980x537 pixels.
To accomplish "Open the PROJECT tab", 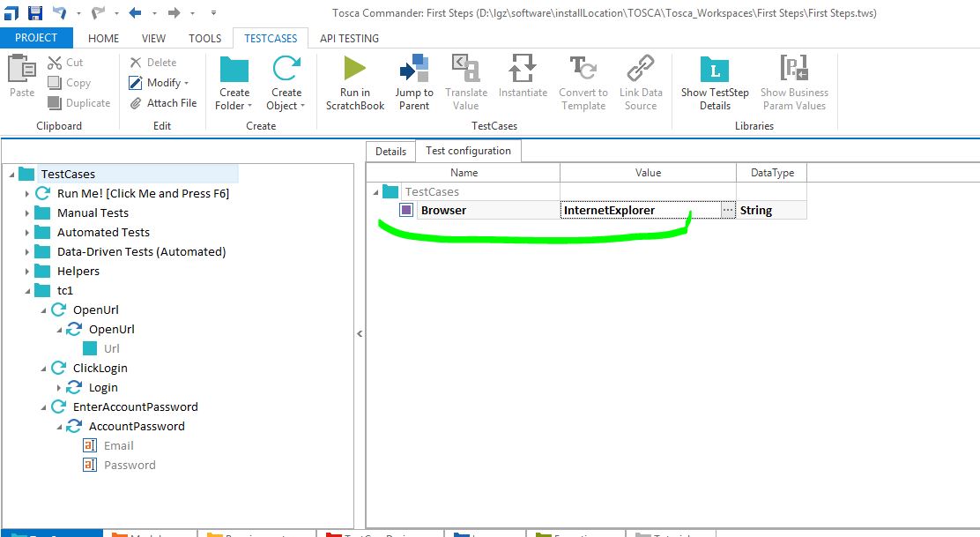I will tap(36, 38).
